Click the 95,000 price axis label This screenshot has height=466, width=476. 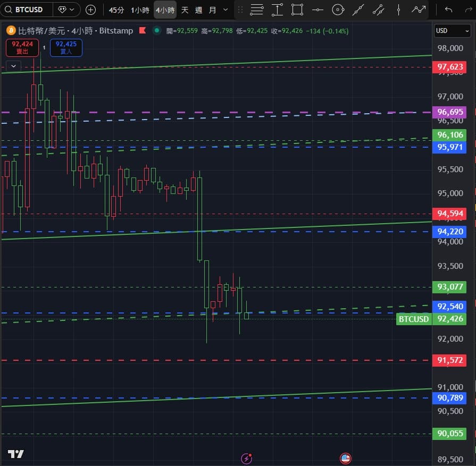coord(450,193)
